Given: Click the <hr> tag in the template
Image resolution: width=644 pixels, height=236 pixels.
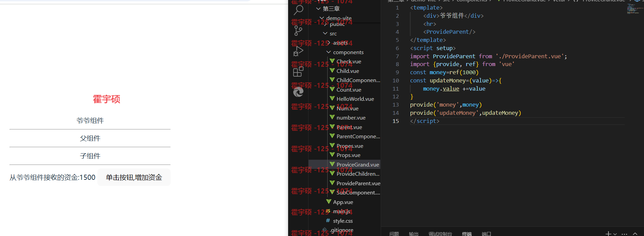Looking at the screenshot, I should [x=429, y=24].
